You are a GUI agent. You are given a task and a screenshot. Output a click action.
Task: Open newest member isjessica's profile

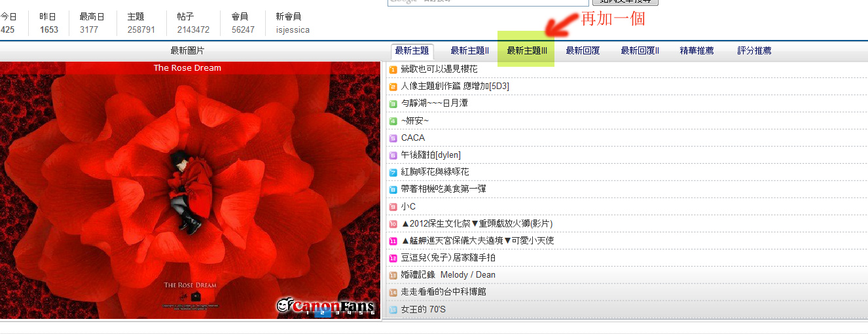[293, 29]
